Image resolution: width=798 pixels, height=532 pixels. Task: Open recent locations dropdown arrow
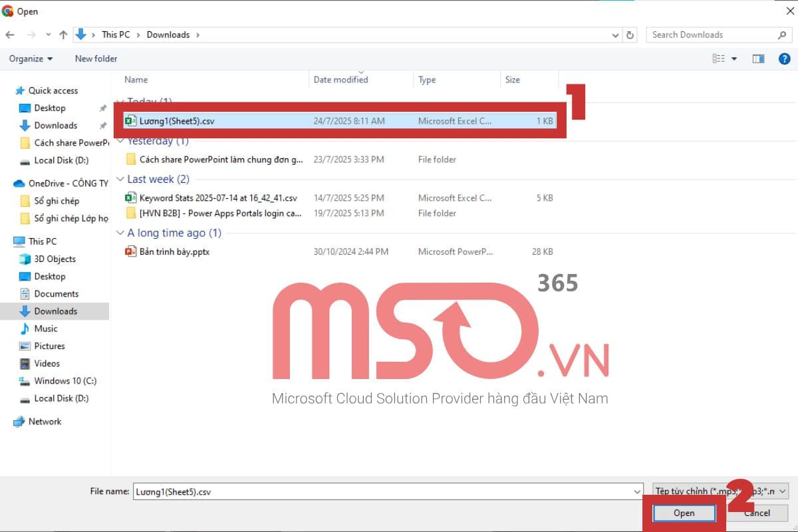pyautogui.click(x=48, y=35)
